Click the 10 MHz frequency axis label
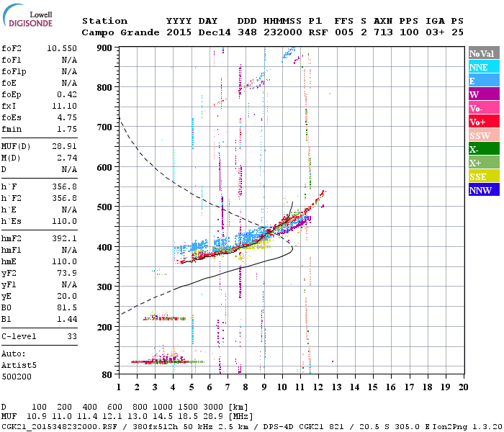The width and height of the screenshot is (504, 432). [x=282, y=387]
